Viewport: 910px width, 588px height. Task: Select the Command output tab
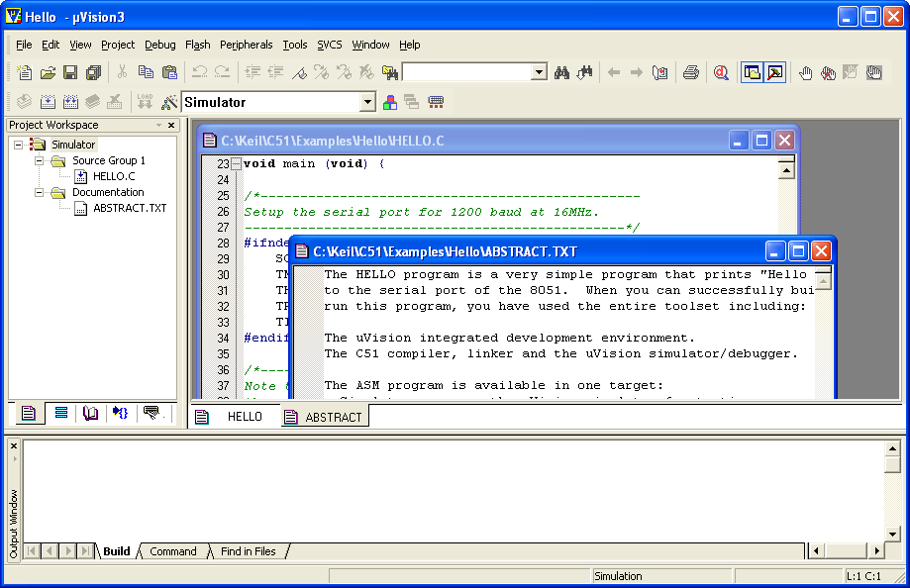point(173,551)
